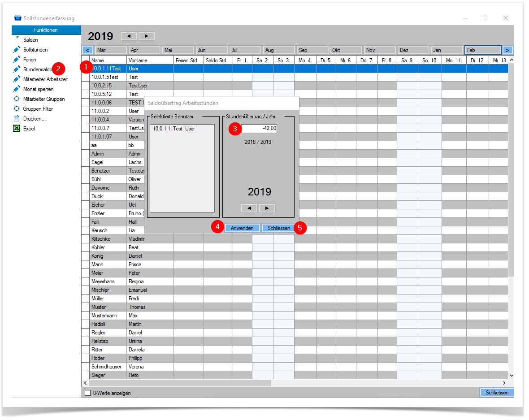Screen dimensions: 529x420
Task: Select the Sep month tab
Action: 312,50
